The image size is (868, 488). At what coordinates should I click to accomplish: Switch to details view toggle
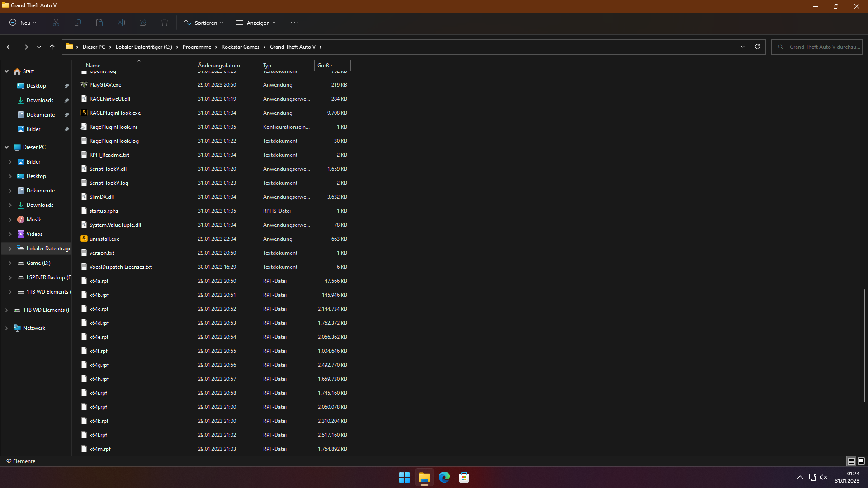[851, 461]
